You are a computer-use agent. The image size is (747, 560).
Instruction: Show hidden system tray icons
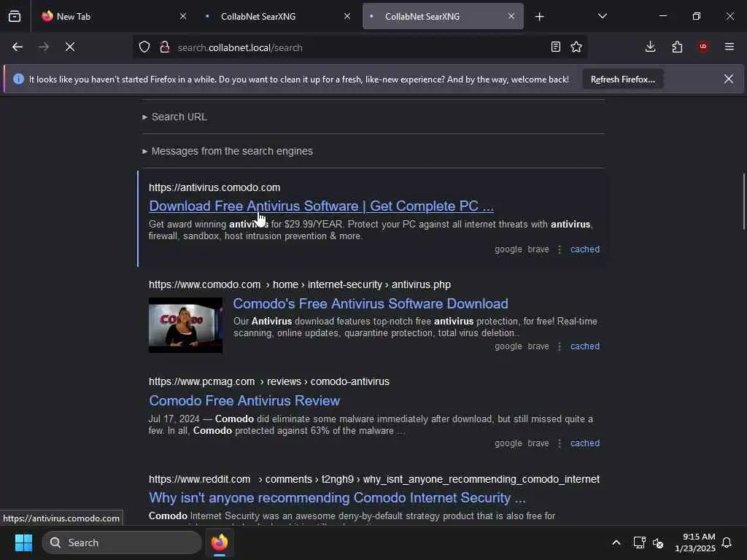click(616, 542)
